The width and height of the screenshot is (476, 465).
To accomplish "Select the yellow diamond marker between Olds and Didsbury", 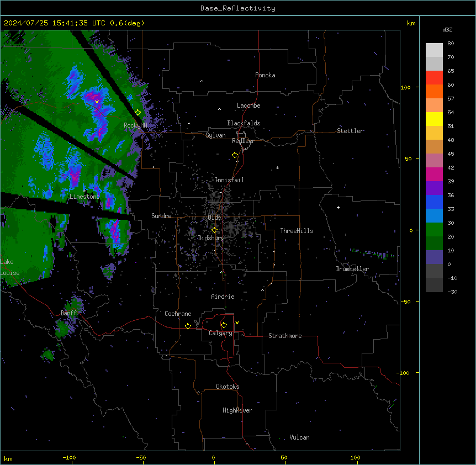I will click(214, 230).
